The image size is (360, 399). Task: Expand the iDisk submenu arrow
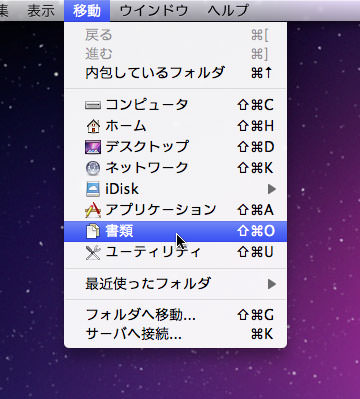272,189
